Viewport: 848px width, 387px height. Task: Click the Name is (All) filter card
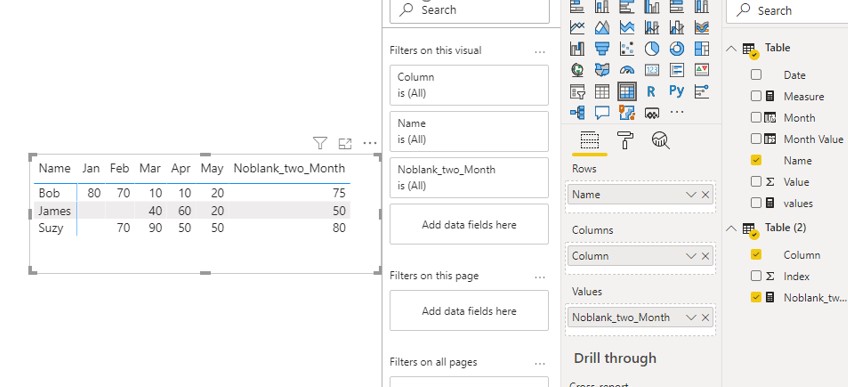(x=469, y=131)
